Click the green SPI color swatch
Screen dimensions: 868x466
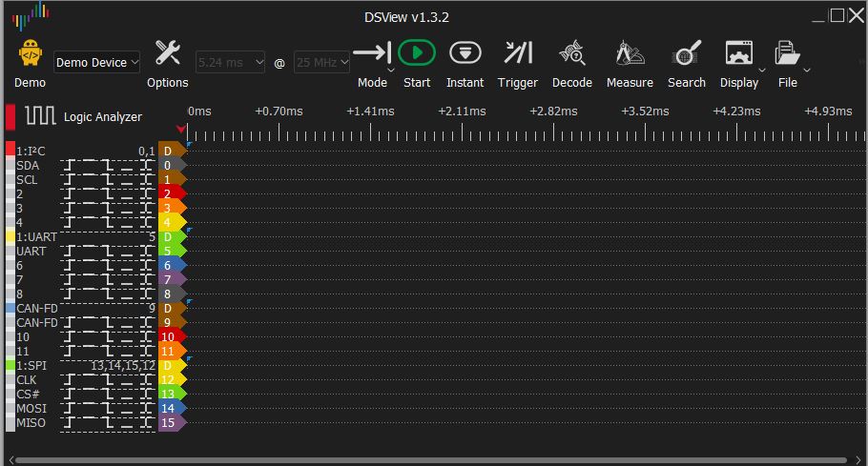[10, 365]
